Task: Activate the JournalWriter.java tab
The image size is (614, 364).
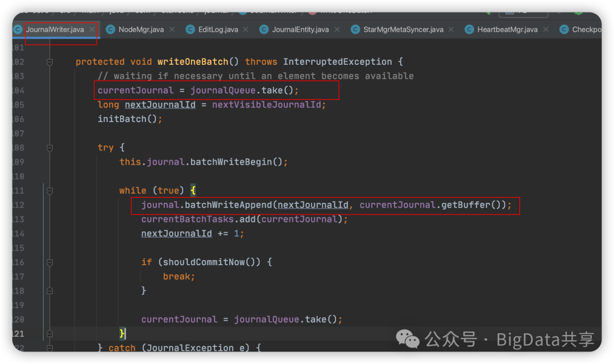Action: point(55,30)
